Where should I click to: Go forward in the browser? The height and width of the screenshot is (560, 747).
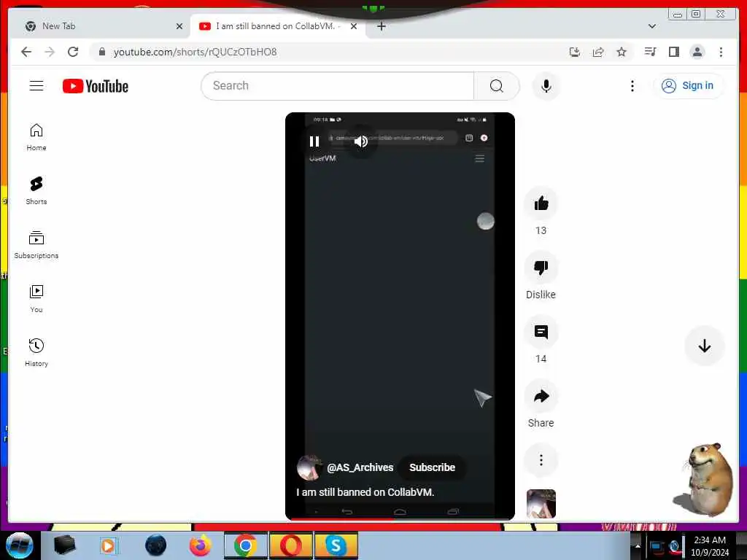point(50,52)
